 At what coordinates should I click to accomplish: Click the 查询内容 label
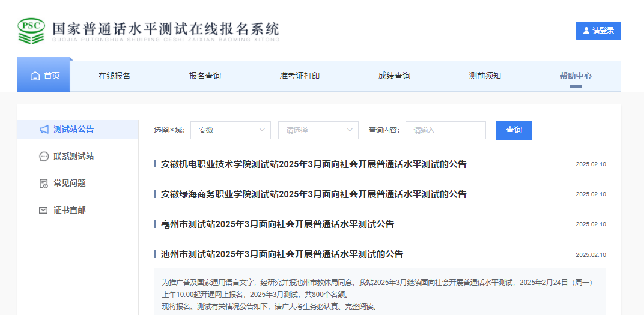(x=384, y=130)
